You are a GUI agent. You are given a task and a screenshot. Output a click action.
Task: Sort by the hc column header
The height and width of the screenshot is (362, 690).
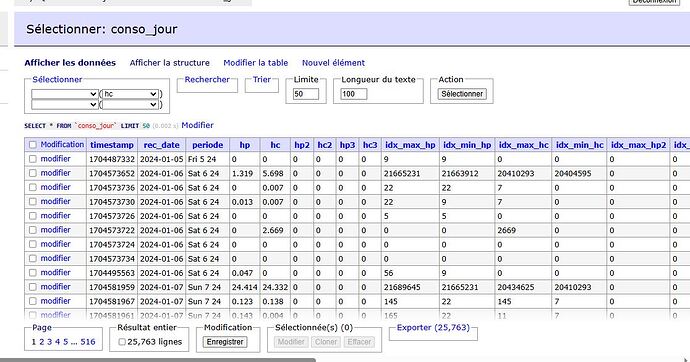click(x=275, y=145)
